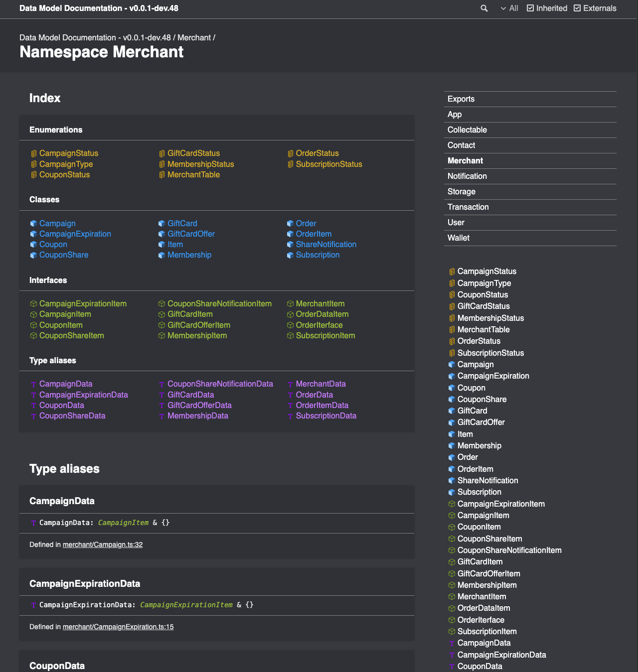Click the Merchant breadcrumb link
Viewport: 638px width, 672px height.
[x=194, y=38]
